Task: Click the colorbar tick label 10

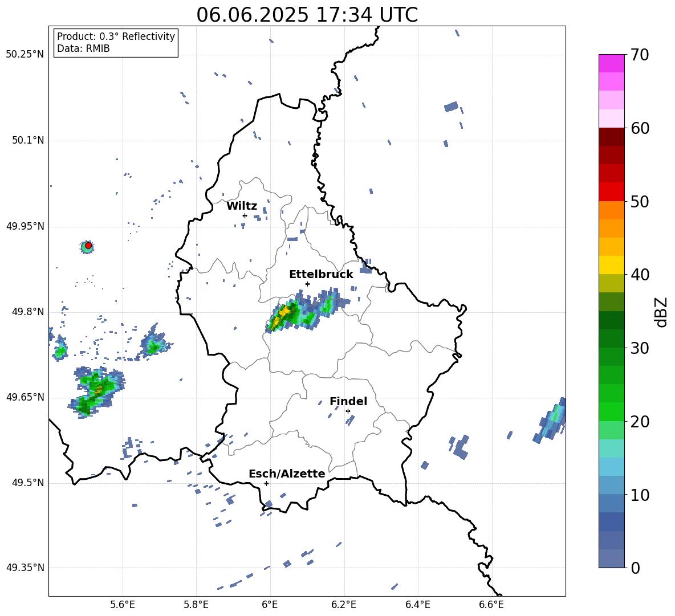Action: pyautogui.click(x=639, y=495)
